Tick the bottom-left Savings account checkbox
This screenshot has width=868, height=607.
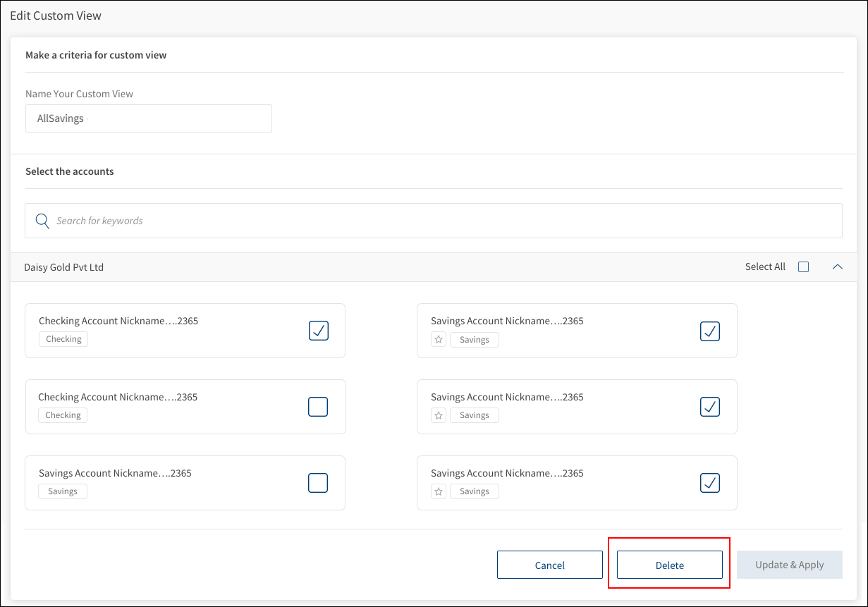(x=318, y=483)
